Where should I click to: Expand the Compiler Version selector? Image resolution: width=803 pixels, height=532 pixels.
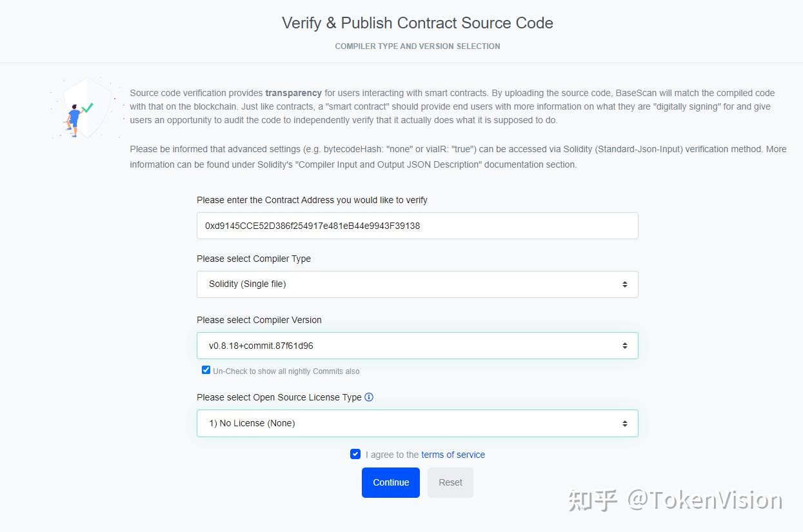[417, 346]
